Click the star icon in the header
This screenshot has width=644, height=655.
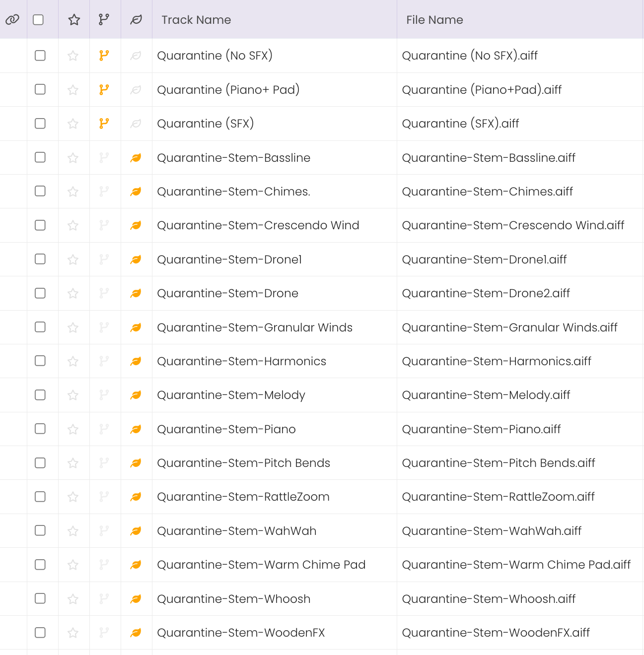tap(74, 20)
